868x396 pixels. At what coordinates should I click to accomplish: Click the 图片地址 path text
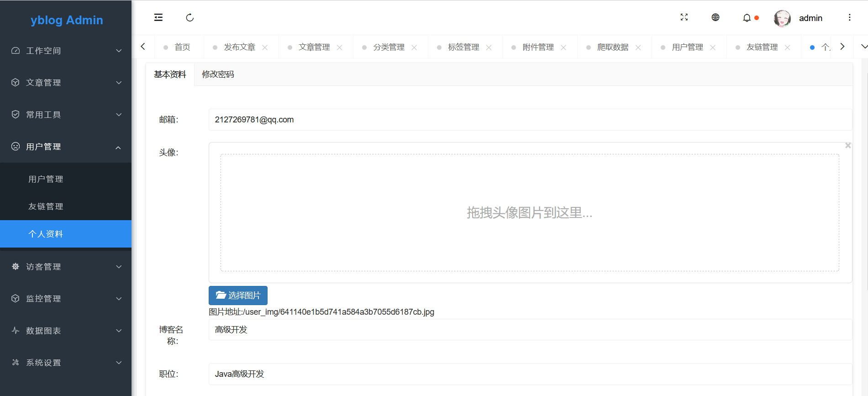pos(321,312)
